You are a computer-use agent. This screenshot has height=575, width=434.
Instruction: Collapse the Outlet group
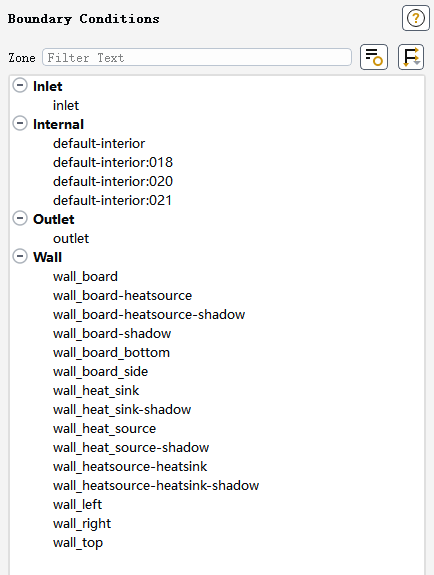coord(20,219)
